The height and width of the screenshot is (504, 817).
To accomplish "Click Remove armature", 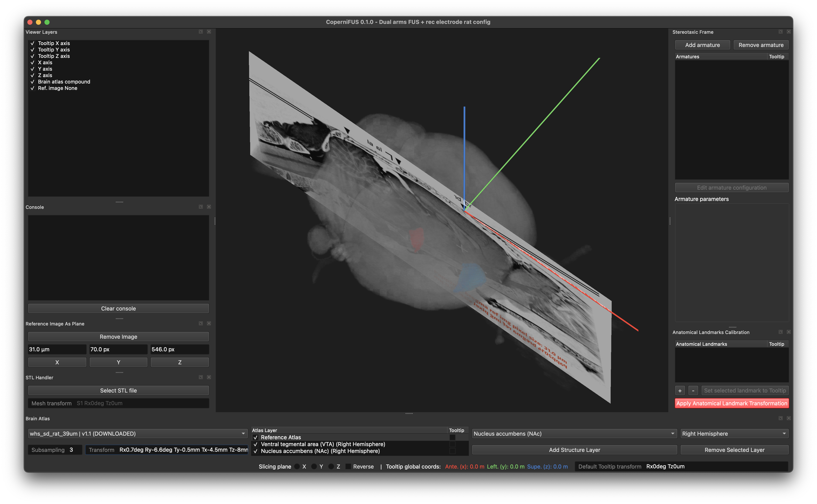I will (x=761, y=45).
